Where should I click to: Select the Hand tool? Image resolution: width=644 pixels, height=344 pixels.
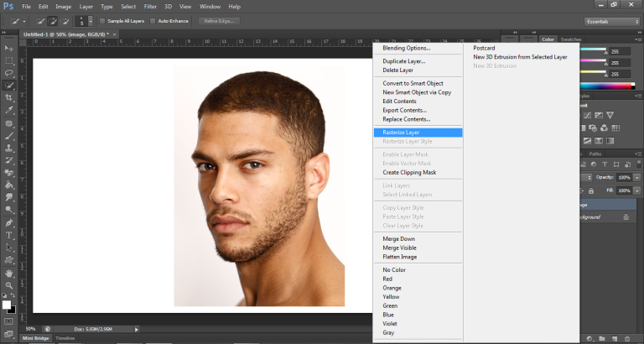point(9,273)
